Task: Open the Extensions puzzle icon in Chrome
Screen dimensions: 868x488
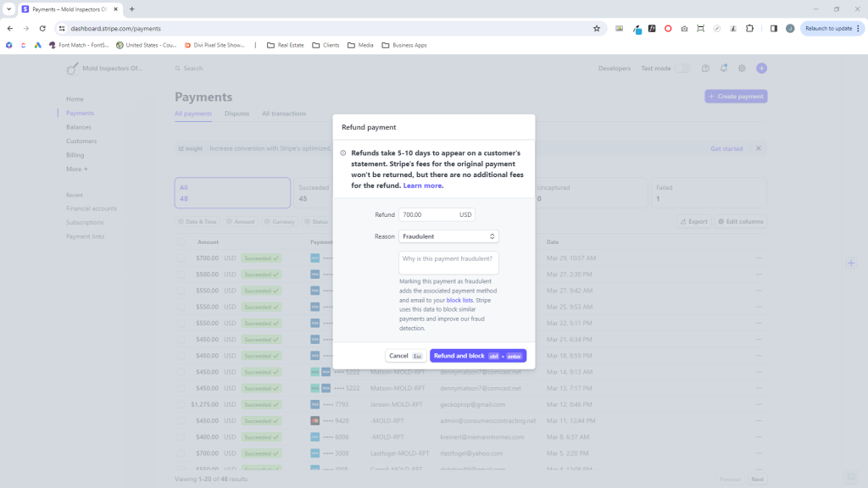Action: [x=749, y=28]
